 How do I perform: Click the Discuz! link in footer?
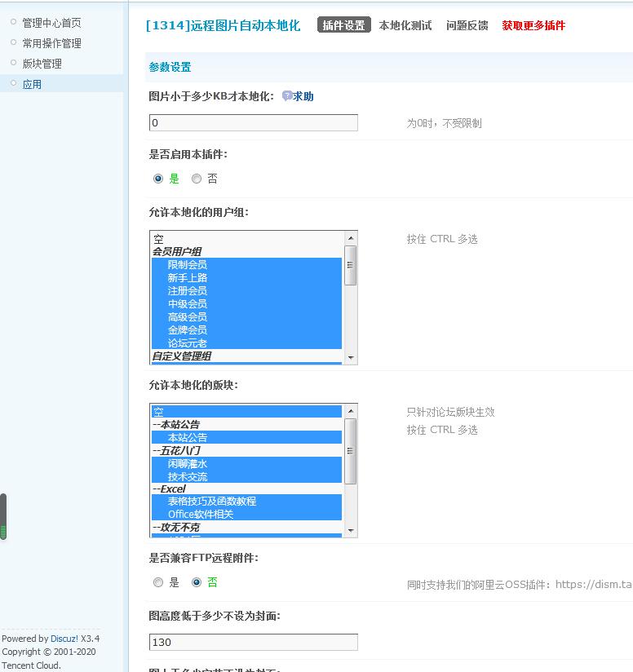pos(64,639)
